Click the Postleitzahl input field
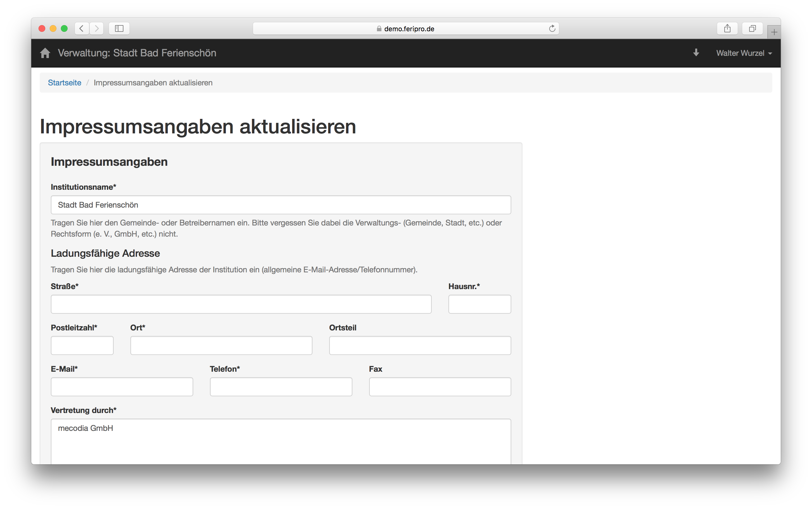 [x=82, y=345]
